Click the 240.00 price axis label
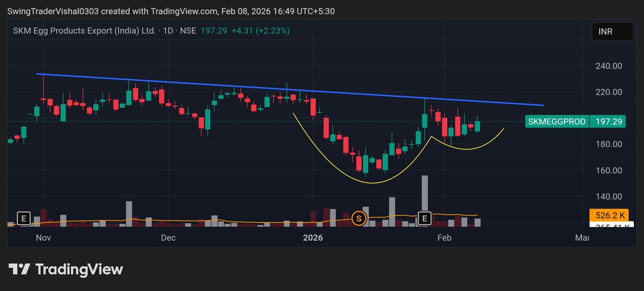Viewport: 644px width, 291px height. point(609,66)
